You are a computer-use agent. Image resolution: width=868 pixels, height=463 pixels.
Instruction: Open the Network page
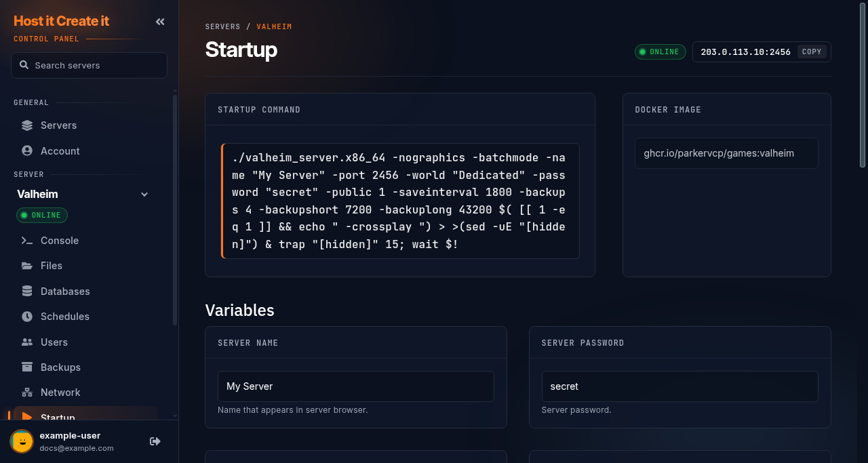pos(85,392)
